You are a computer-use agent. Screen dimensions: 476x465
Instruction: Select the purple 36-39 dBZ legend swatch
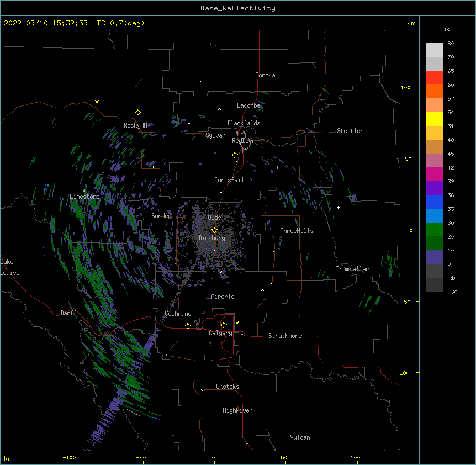pos(434,188)
